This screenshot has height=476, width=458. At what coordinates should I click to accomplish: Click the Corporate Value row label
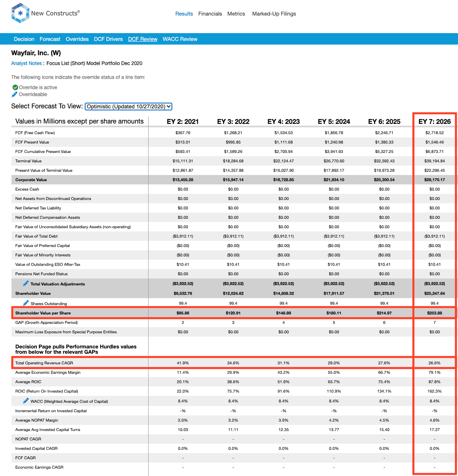(x=31, y=180)
